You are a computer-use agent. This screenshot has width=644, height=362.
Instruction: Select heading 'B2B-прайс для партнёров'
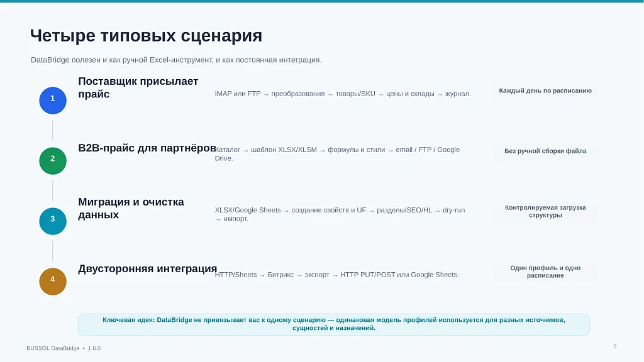pyautogui.click(x=147, y=148)
